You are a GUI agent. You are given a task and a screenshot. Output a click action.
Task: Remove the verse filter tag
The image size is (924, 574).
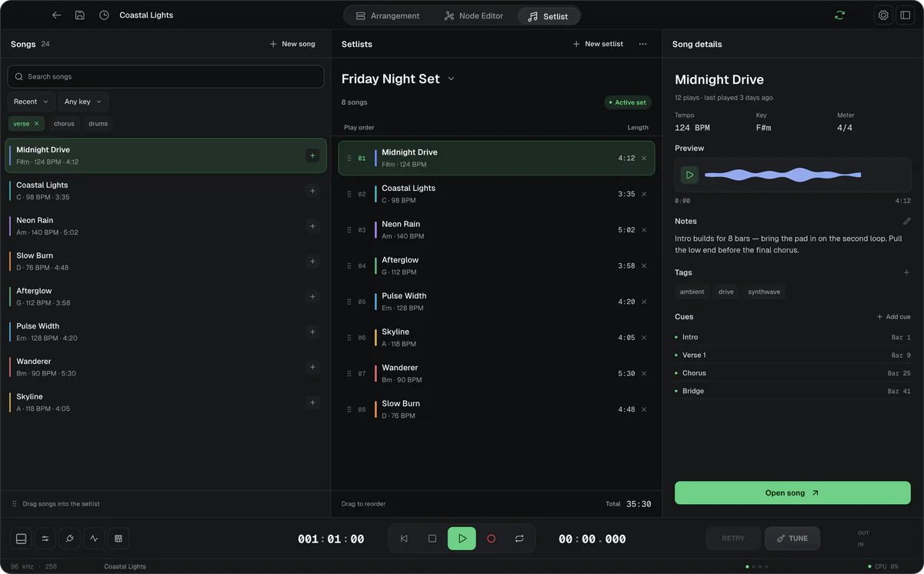click(36, 123)
